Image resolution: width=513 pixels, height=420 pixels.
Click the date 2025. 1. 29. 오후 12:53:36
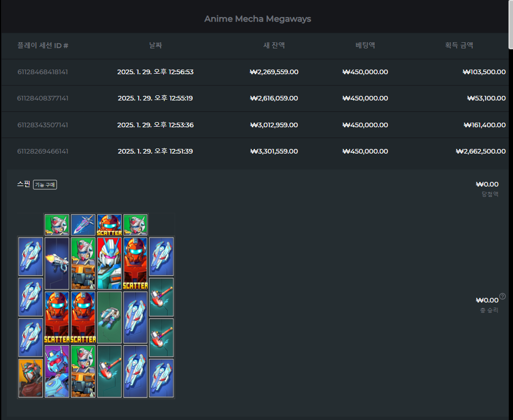156,125
